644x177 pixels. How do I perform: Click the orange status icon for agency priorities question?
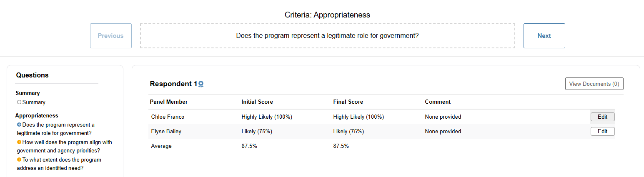[19, 142]
